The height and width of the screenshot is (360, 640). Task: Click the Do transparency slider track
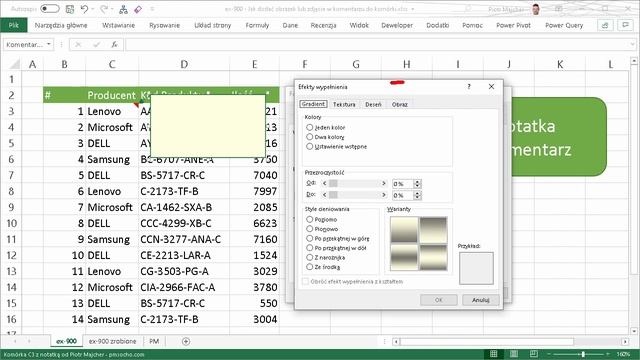[354, 195]
